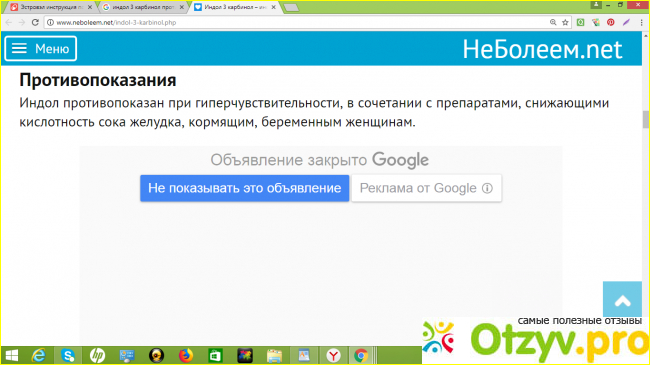Open the HP app from taskbar
This screenshot has width=650, height=365.
[97, 355]
